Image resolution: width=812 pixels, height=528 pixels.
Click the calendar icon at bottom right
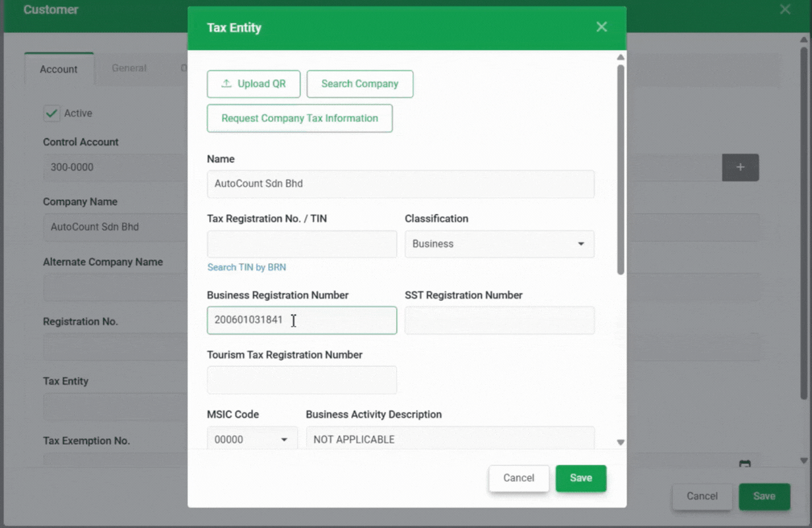tap(745, 465)
